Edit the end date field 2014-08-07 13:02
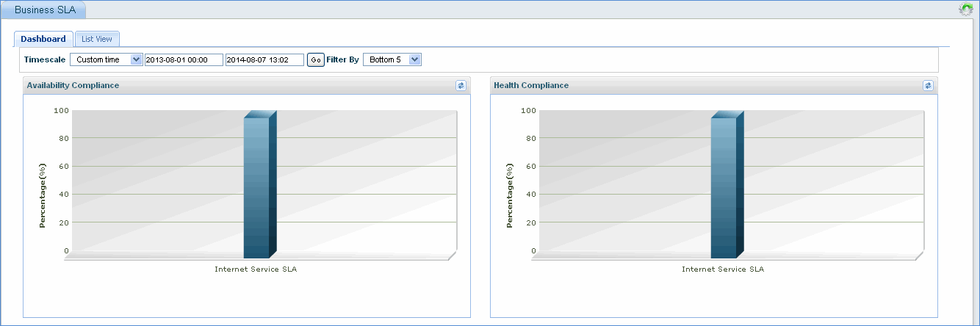Image resolution: width=980 pixels, height=326 pixels. pos(264,59)
